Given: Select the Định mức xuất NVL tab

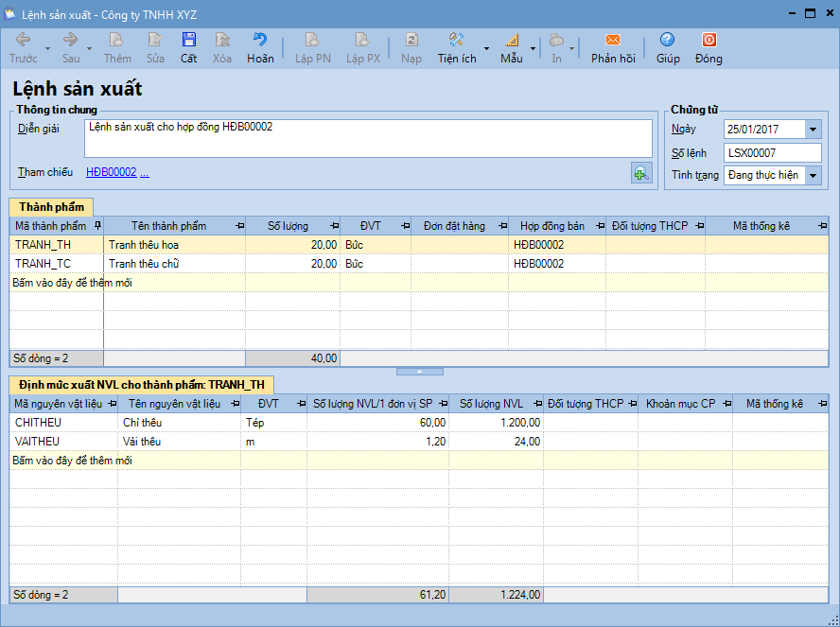Looking at the screenshot, I should 142,384.
